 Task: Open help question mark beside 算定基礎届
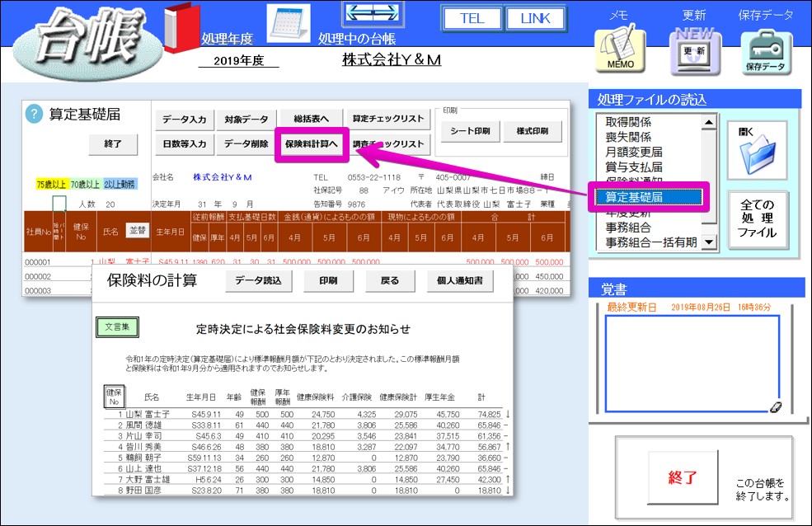tap(34, 114)
